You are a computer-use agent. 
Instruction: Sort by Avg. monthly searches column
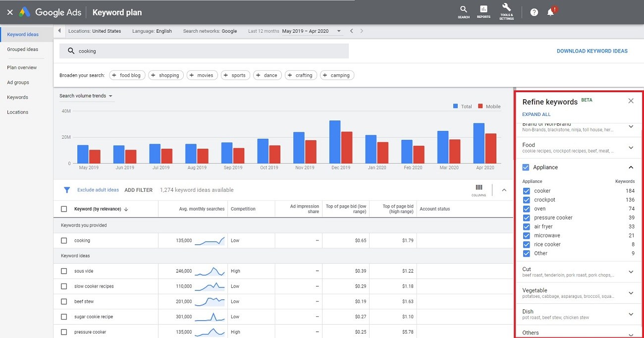(202, 209)
